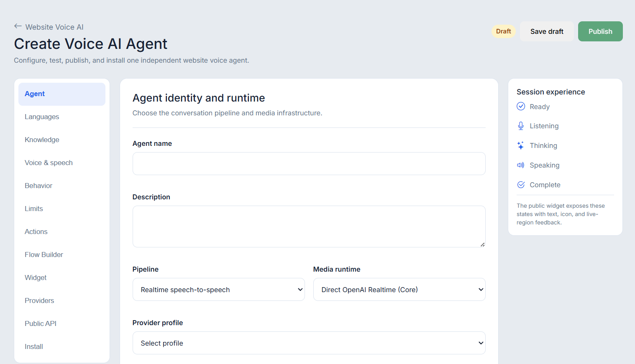Viewport: 635px width, 364px height.
Task: Click the Speaking speaker icon
Action: [x=521, y=165]
